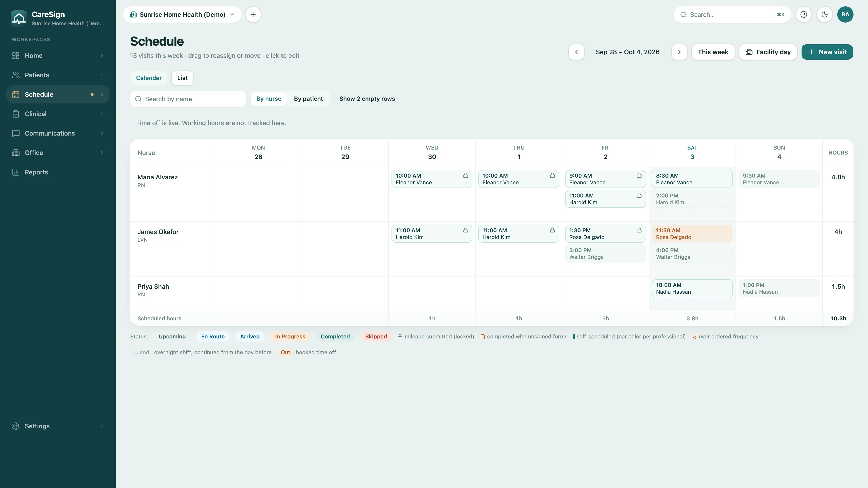Go to next week arrow

pos(679,52)
